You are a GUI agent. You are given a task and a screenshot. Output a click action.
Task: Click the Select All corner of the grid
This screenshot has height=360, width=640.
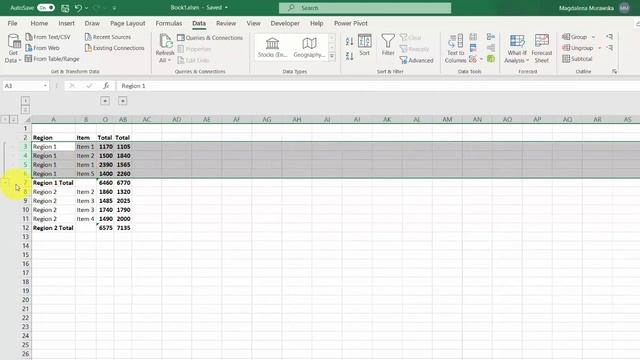pos(27,119)
